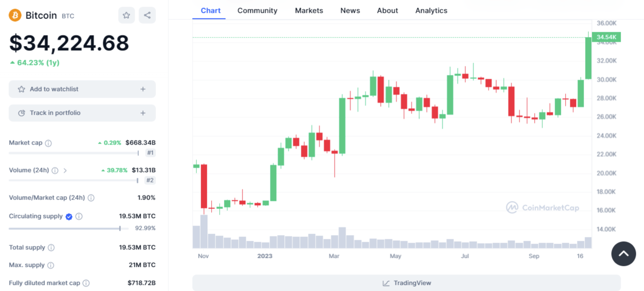Expand the Volume (24h) chevron arrow
The height and width of the screenshot is (291, 644).
(65, 171)
